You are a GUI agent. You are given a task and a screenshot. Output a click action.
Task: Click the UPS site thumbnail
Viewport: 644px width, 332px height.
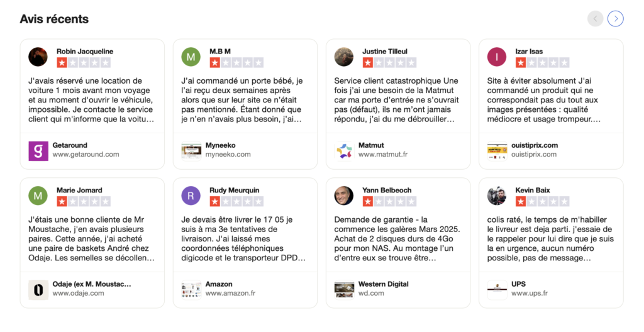(497, 290)
